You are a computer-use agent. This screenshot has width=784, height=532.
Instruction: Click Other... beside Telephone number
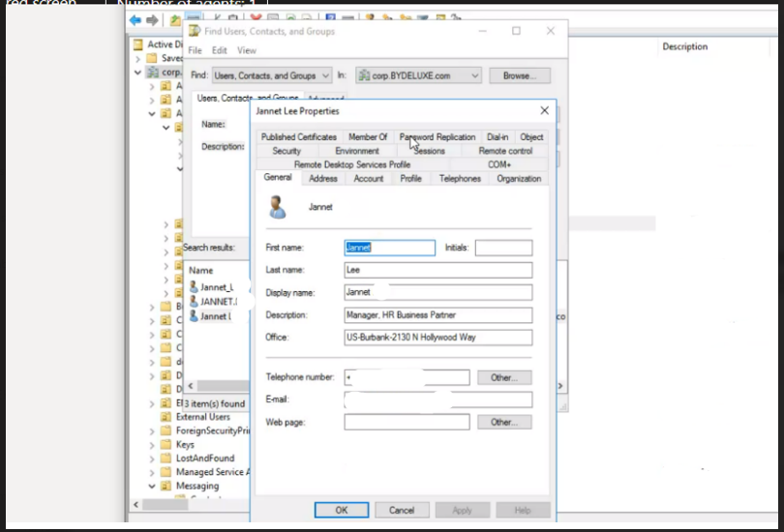tap(504, 377)
